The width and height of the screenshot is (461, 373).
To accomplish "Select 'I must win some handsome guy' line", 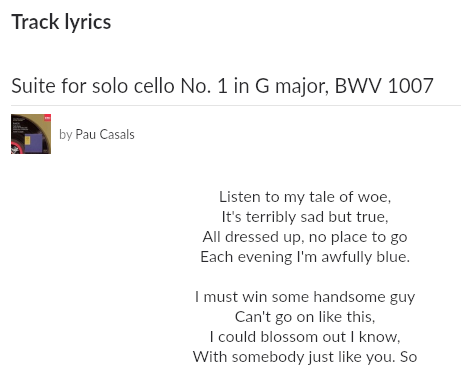I will 305,297.
